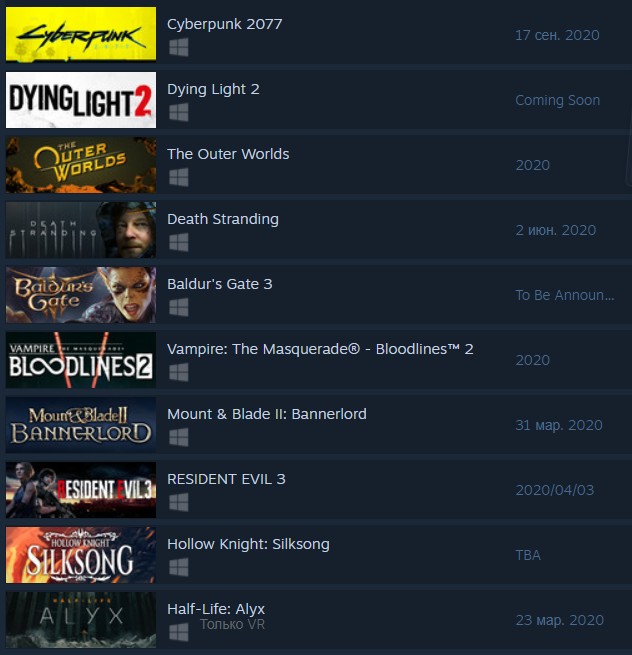Click the '17 сен. 2020' release date
Image resolution: width=632 pixels, height=655 pixels.
[x=557, y=35]
